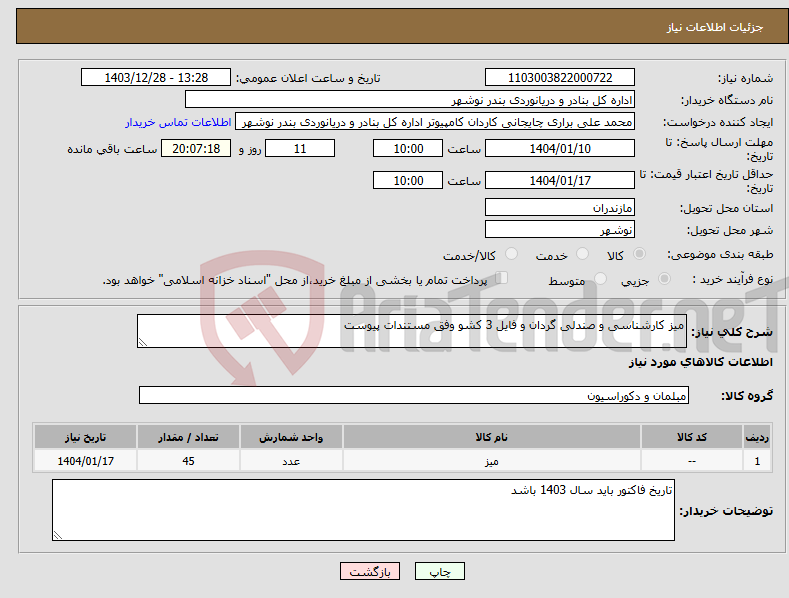Click the price validity date field 1404/01/17
The image size is (789, 598).
click(560, 180)
